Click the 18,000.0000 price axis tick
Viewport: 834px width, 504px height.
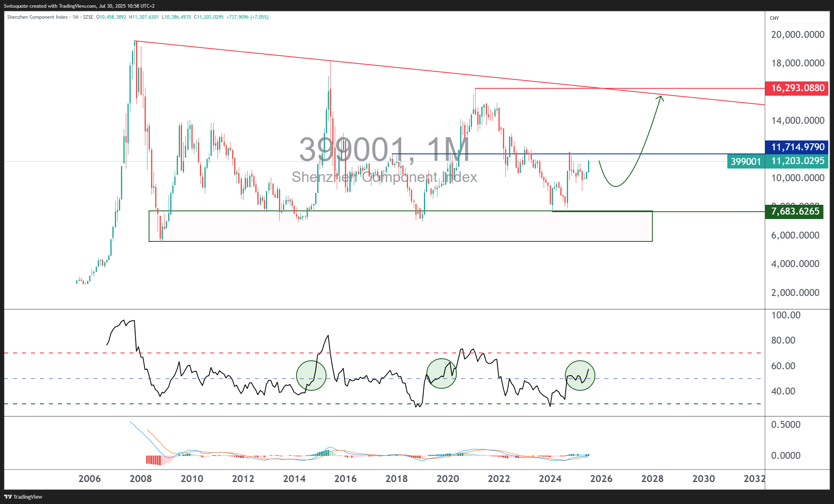pos(798,63)
